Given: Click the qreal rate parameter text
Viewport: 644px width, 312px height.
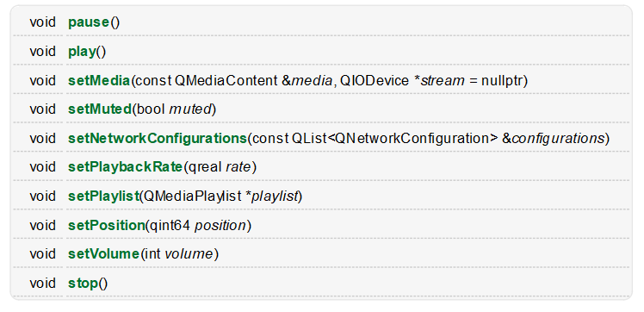Looking at the screenshot, I should click(x=219, y=167).
